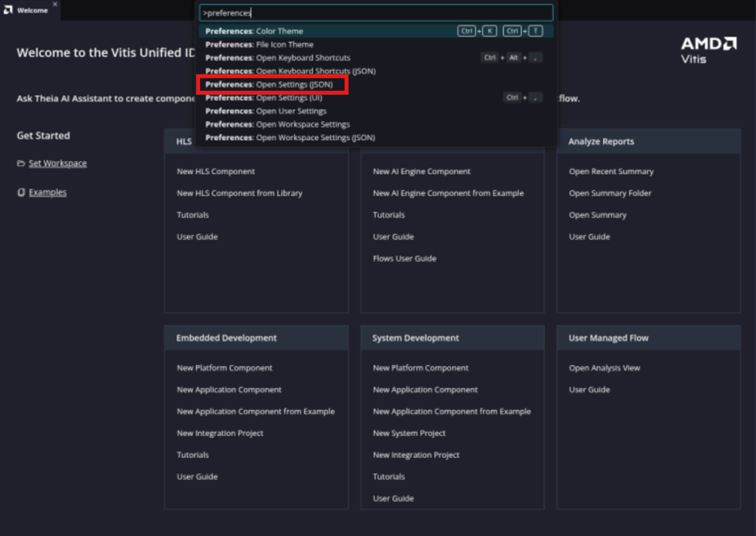Open User Guide in the HLS card

198,237
